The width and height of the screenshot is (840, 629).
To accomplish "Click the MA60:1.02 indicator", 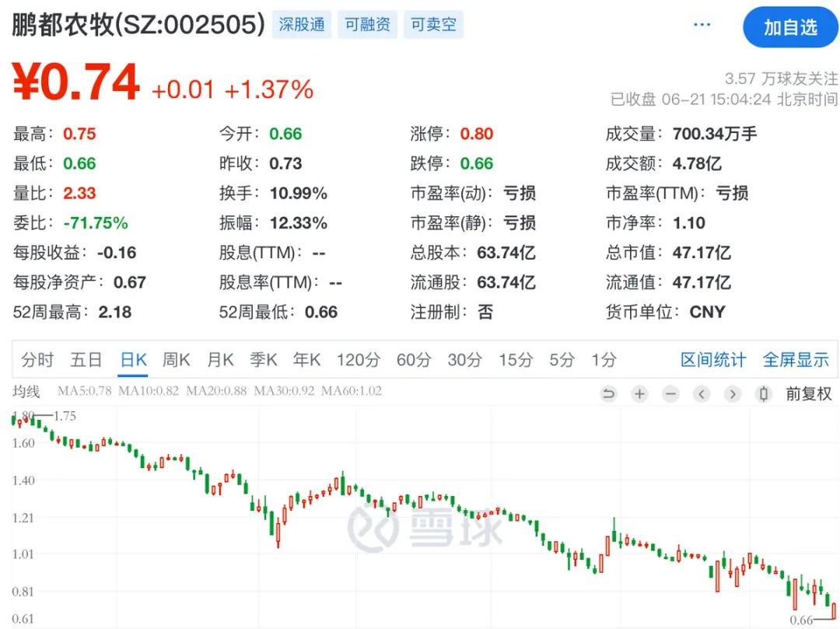I will tap(352, 391).
